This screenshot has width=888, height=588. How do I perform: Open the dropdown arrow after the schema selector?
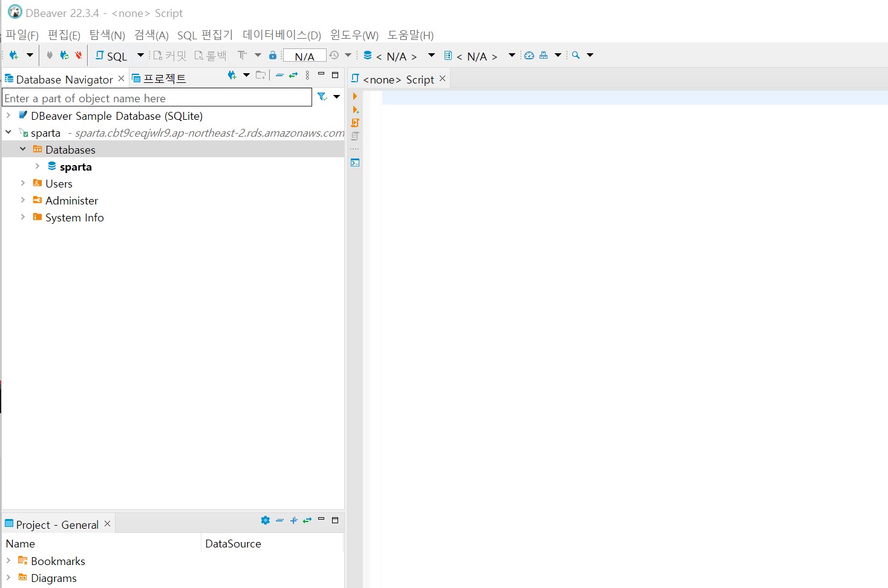(512, 55)
